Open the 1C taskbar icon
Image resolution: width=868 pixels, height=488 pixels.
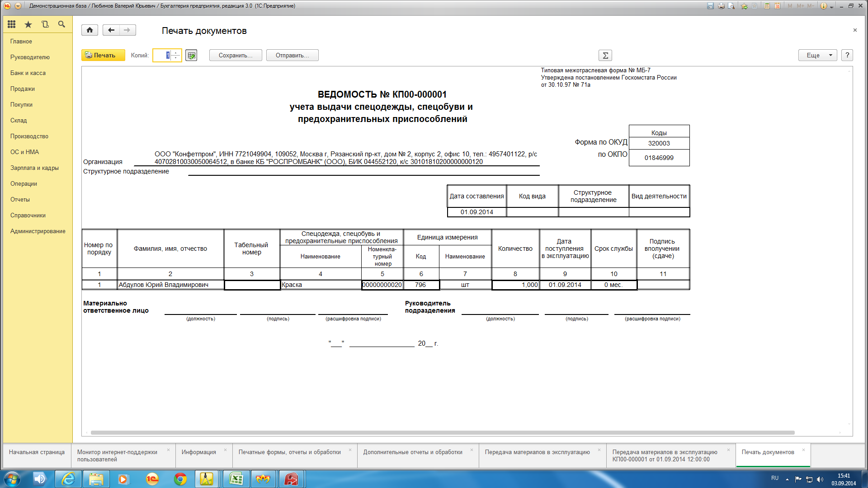(x=152, y=479)
